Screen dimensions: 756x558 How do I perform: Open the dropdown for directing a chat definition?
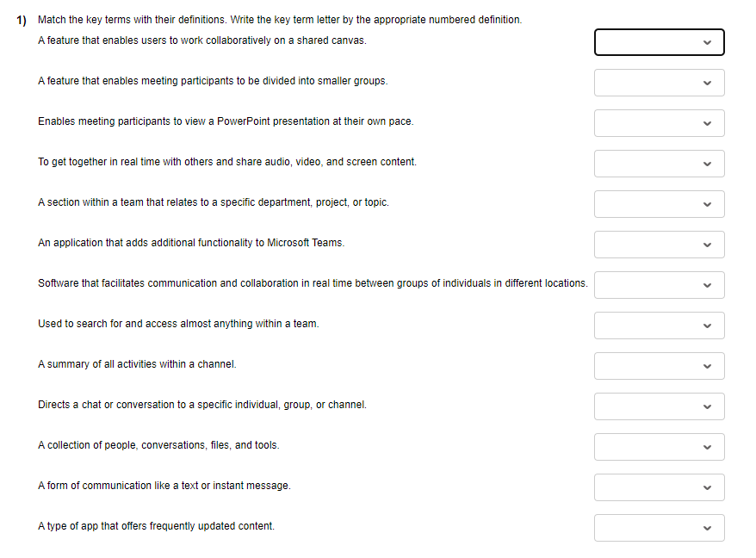click(659, 406)
